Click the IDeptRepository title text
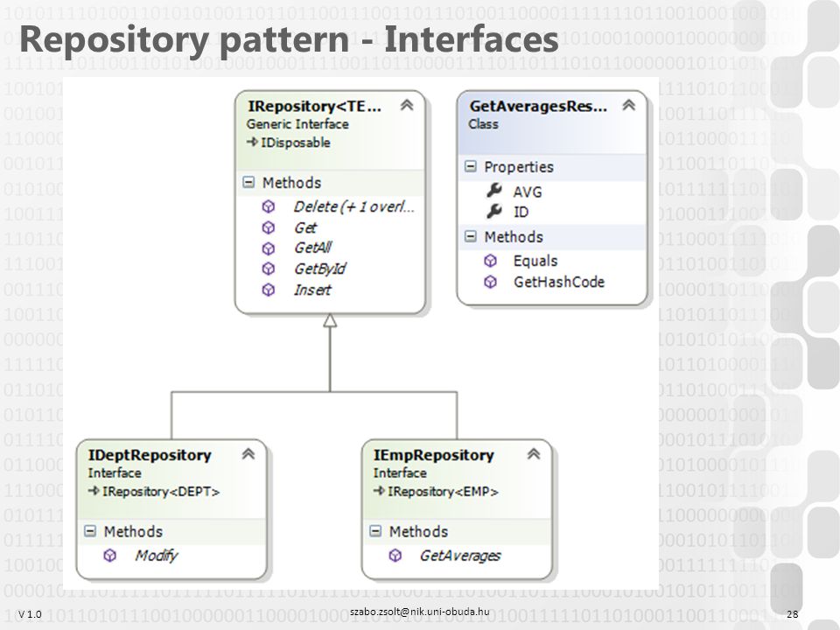Viewport: 840px width, 630px height. coord(150,455)
